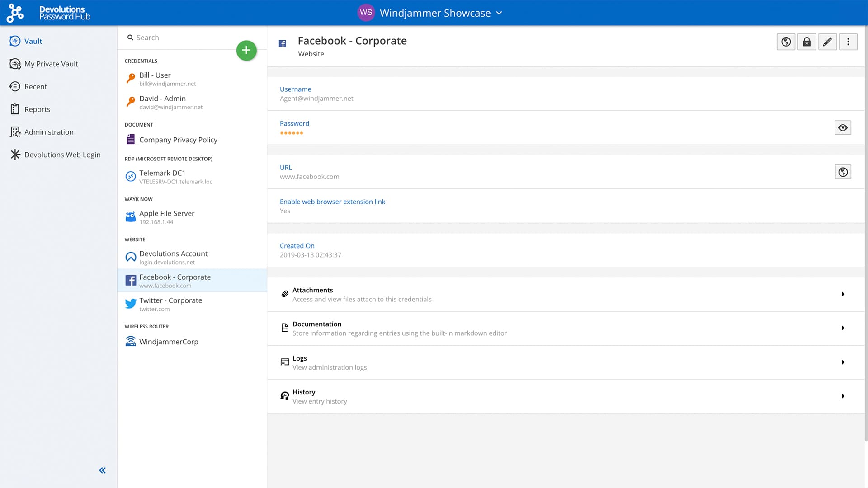Go to Reports in navigation
Viewport: 868px width, 488px height.
coord(37,109)
